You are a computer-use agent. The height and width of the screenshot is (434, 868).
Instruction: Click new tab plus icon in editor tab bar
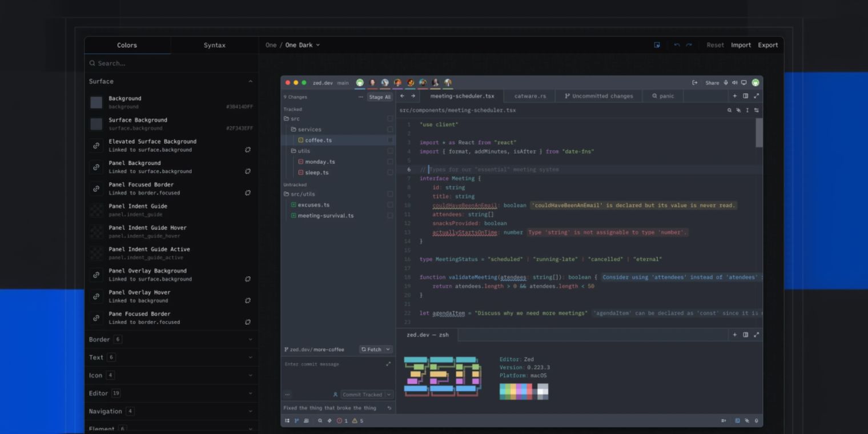coord(734,96)
